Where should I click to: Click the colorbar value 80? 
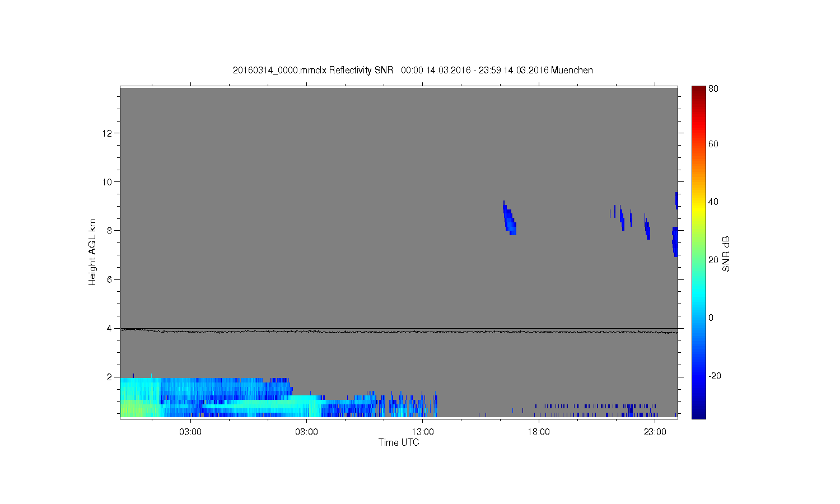pyautogui.click(x=713, y=88)
